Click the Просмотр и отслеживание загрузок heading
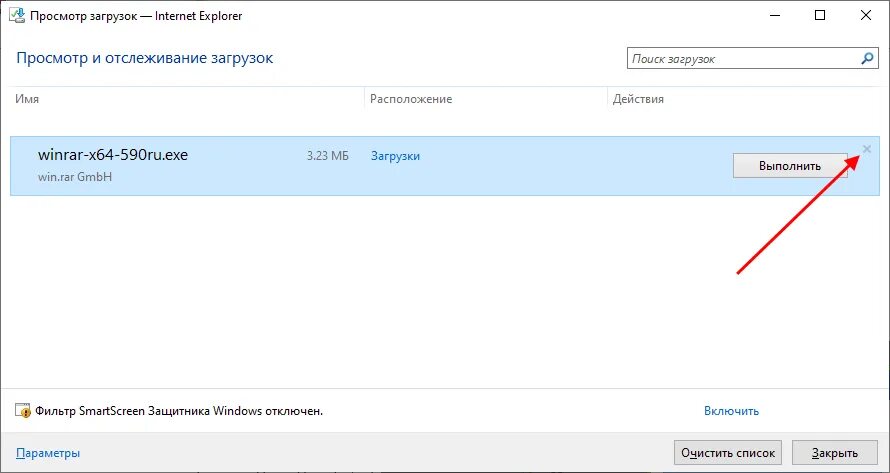 145,58
